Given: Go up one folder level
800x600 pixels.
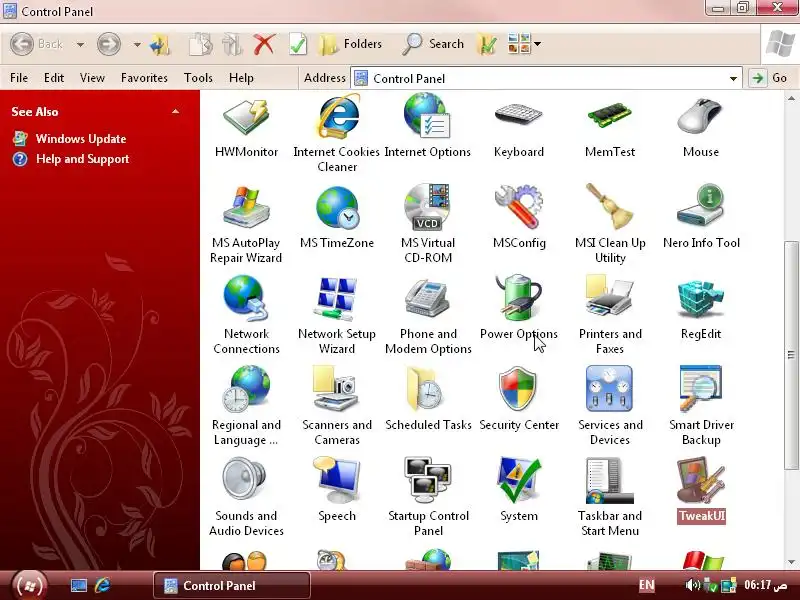Looking at the screenshot, I should click(160, 44).
